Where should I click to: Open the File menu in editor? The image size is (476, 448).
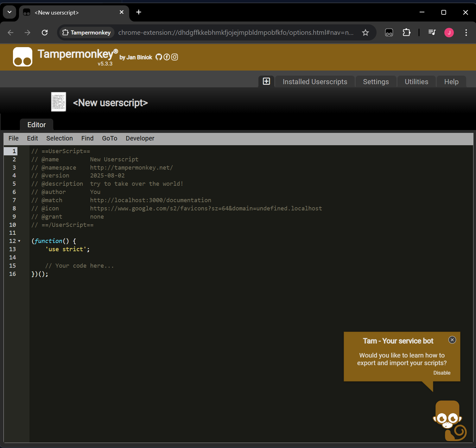pos(13,138)
